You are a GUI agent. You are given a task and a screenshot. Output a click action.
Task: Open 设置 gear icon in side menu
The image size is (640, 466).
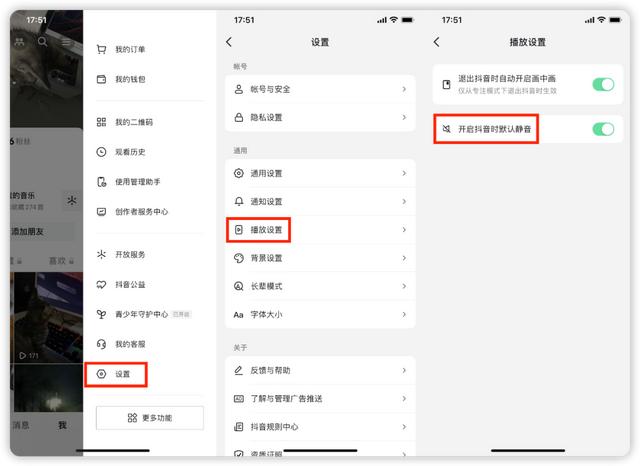[x=101, y=374]
